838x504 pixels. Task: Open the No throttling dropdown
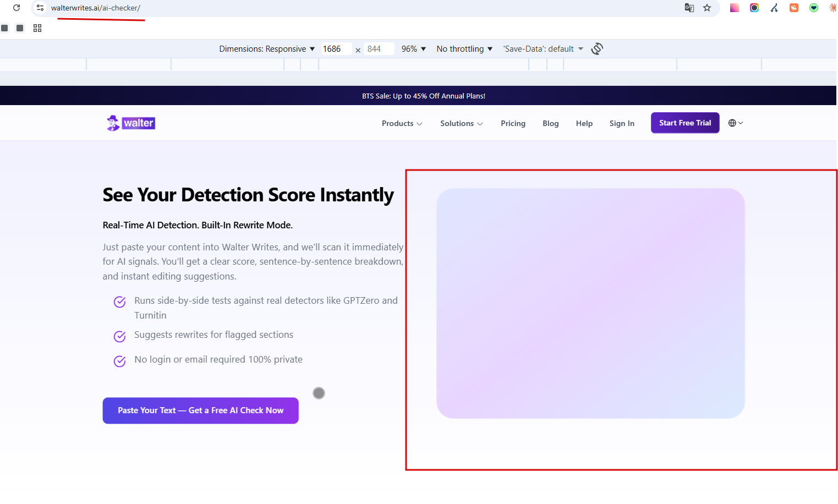click(x=464, y=49)
